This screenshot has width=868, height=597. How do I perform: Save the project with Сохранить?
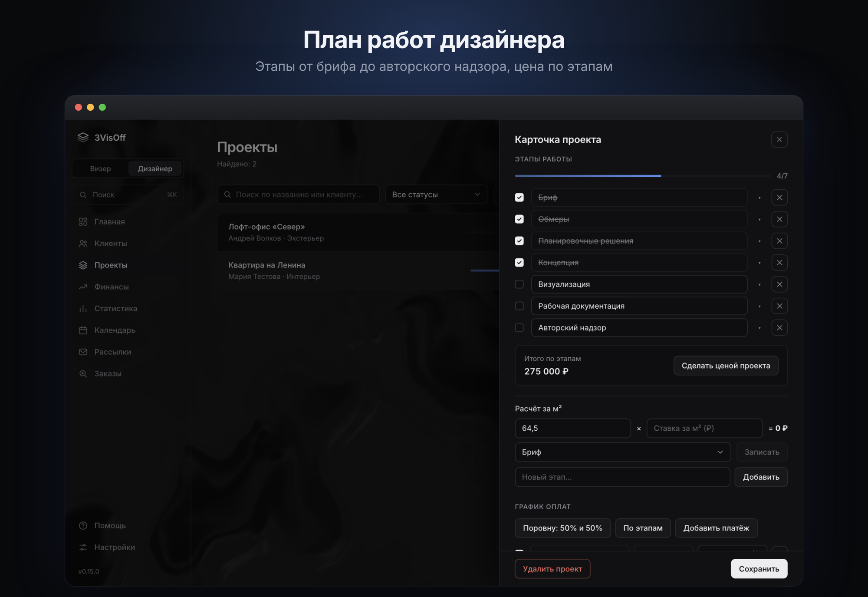click(x=759, y=569)
